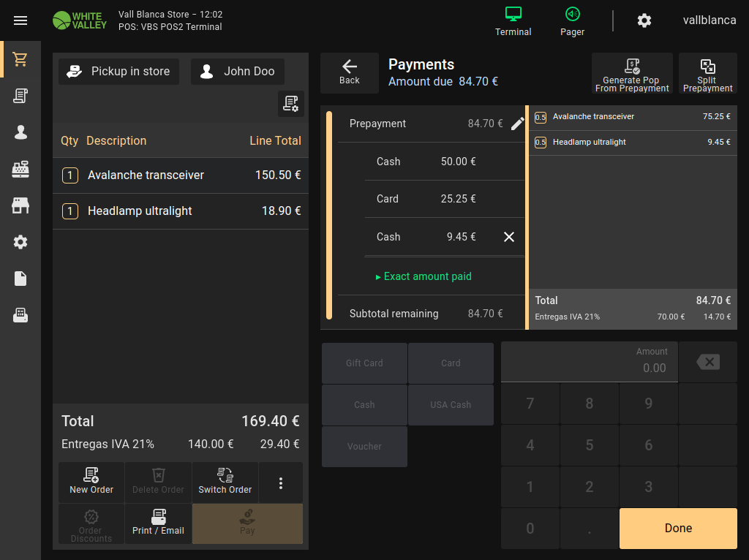Screen dimensions: 749x560
Task: Open top bar settings gear
Action: click(644, 20)
